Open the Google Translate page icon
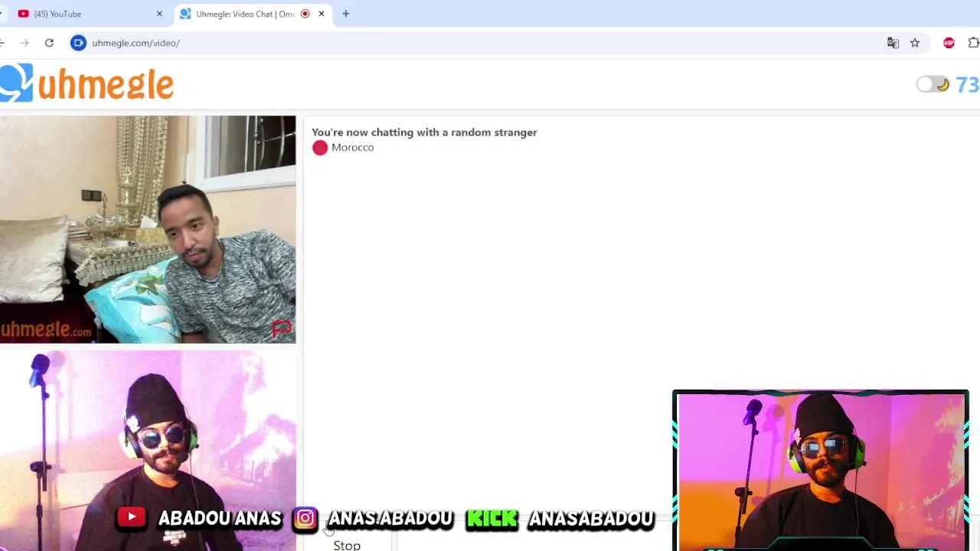The height and width of the screenshot is (551, 980). click(x=893, y=43)
